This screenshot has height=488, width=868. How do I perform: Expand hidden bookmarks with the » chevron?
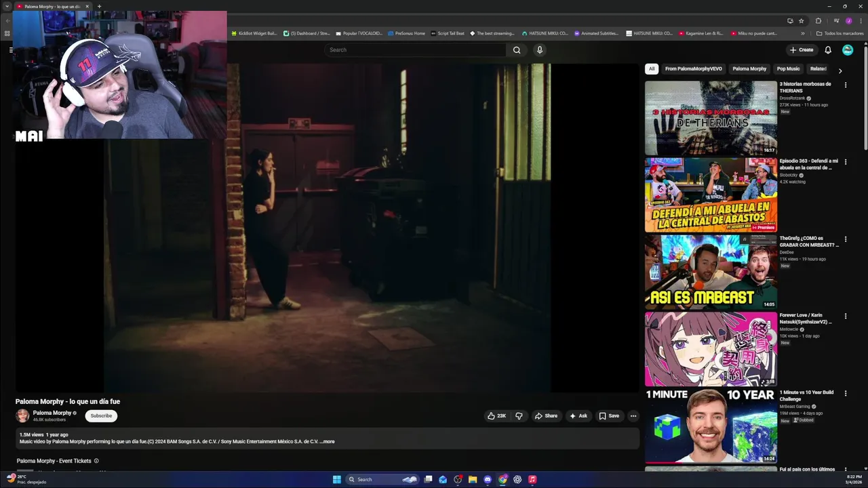(803, 33)
